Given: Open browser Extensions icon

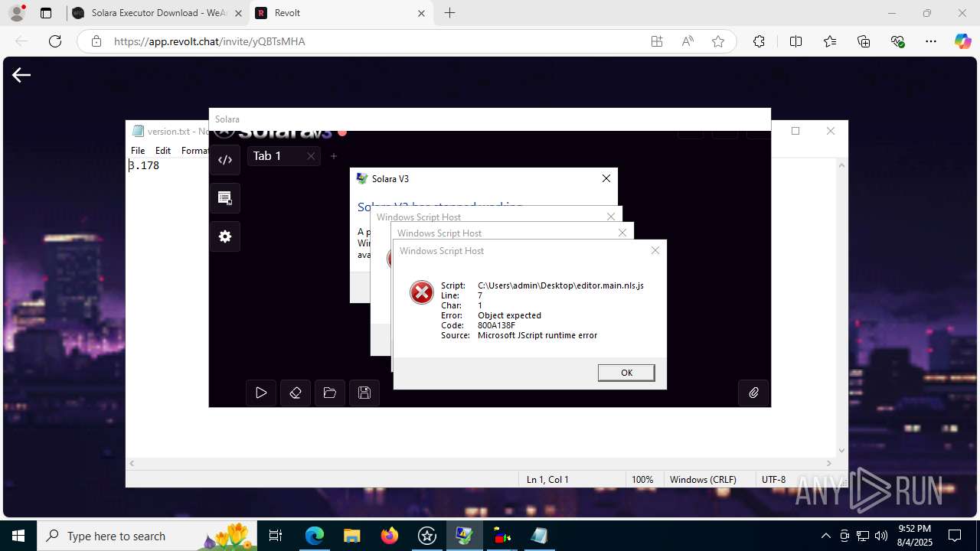Looking at the screenshot, I should coord(759,41).
